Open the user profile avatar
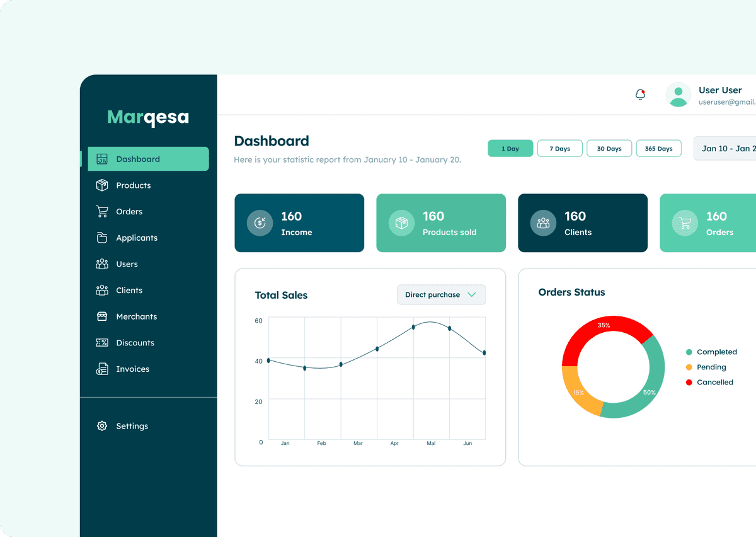This screenshot has width=756, height=537. click(x=678, y=95)
